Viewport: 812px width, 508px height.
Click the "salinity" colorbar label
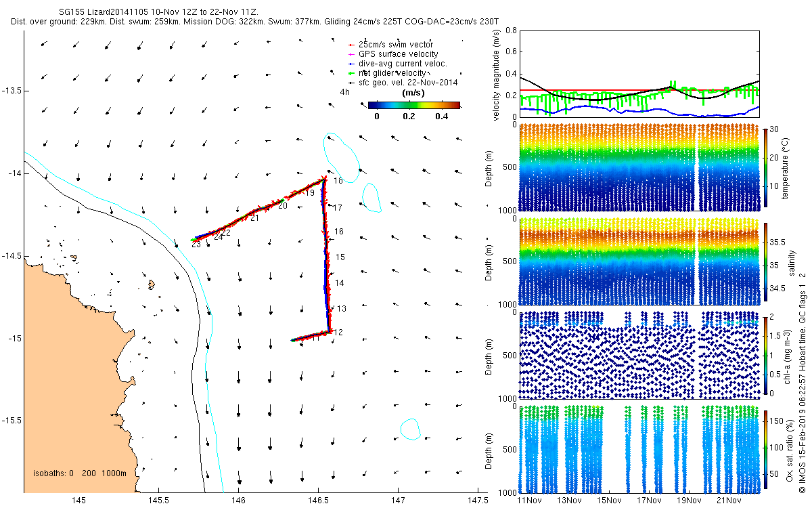point(792,264)
